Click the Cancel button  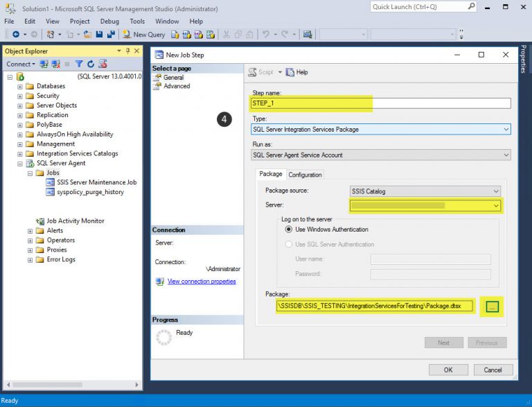tap(493, 370)
